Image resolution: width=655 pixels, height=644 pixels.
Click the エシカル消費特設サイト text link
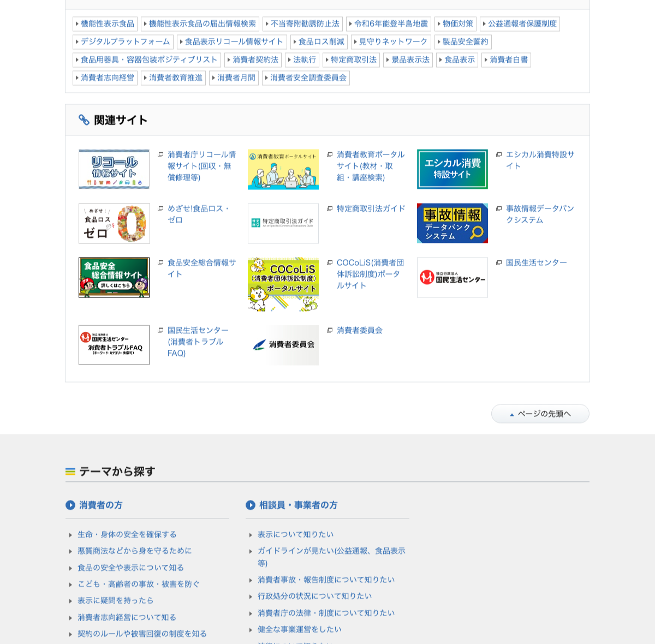pos(540,160)
